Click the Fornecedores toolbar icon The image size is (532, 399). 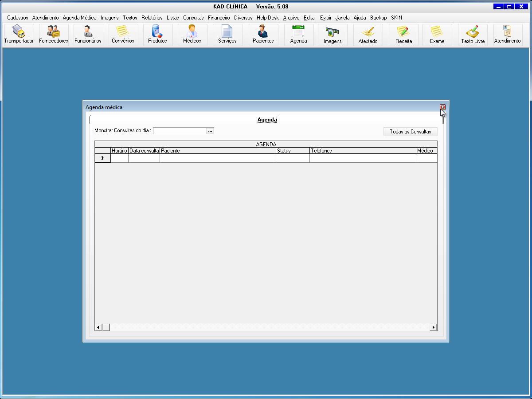tap(54, 35)
